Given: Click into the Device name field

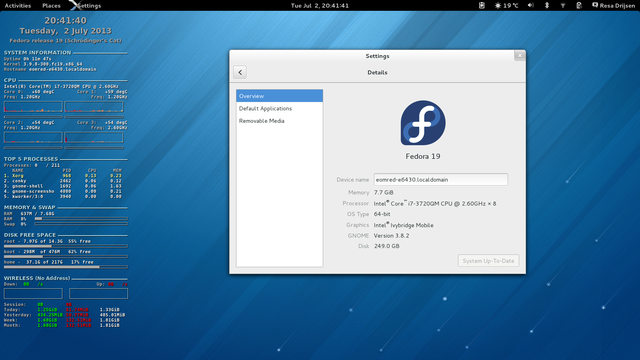Looking at the screenshot, I should 441,180.
